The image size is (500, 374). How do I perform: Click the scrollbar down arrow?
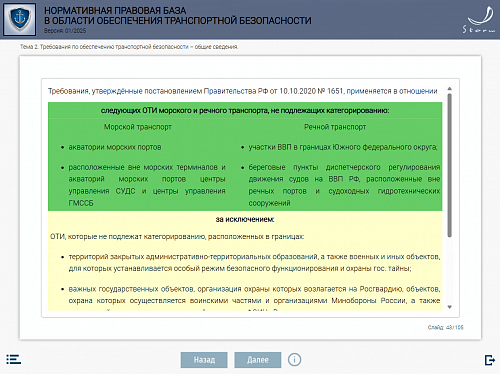(449, 307)
